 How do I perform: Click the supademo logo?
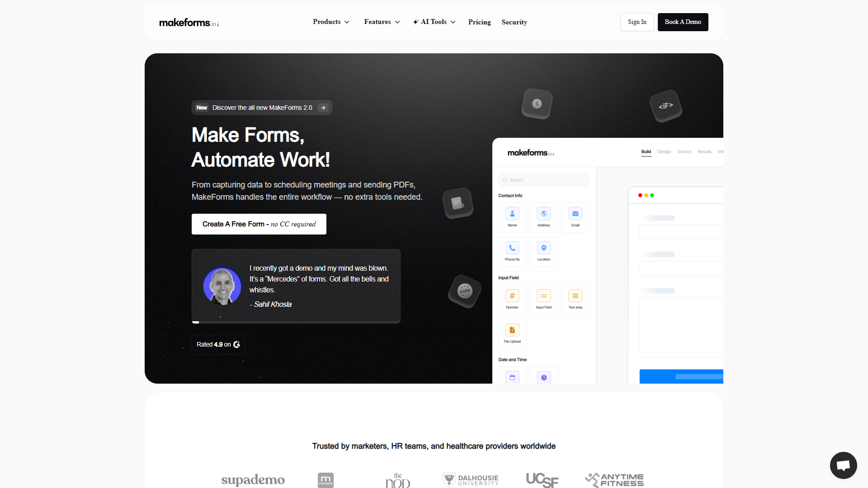(253, 480)
